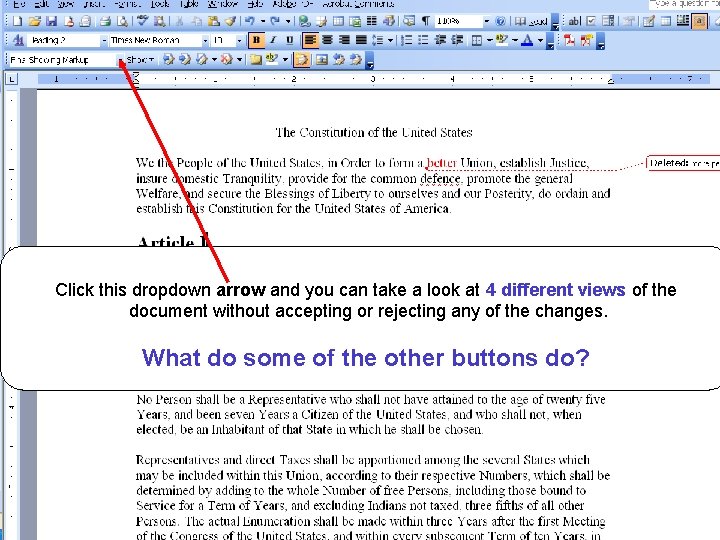Viewport: 720px width, 540px height.
Task: Open the Edit menu
Action: pyautogui.click(x=42, y=4)
